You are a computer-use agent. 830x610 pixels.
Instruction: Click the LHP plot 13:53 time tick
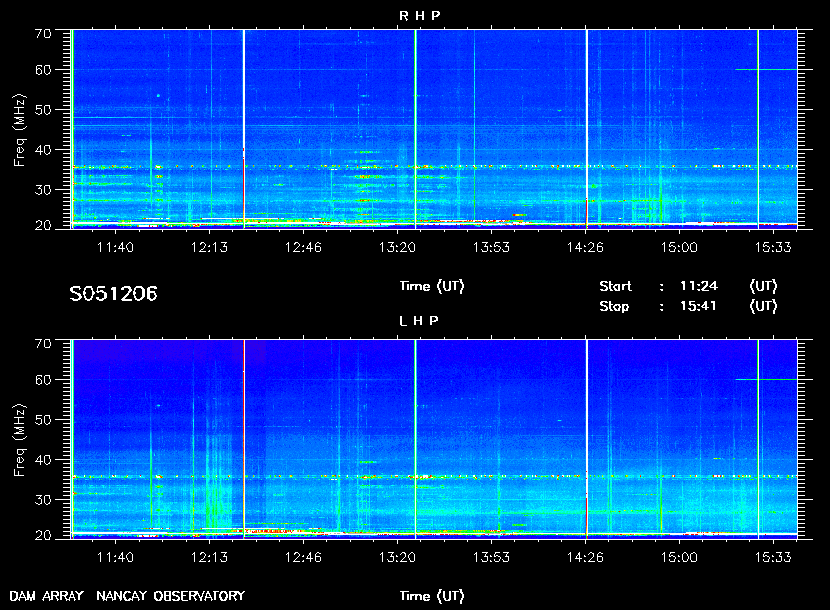(491, 557)
